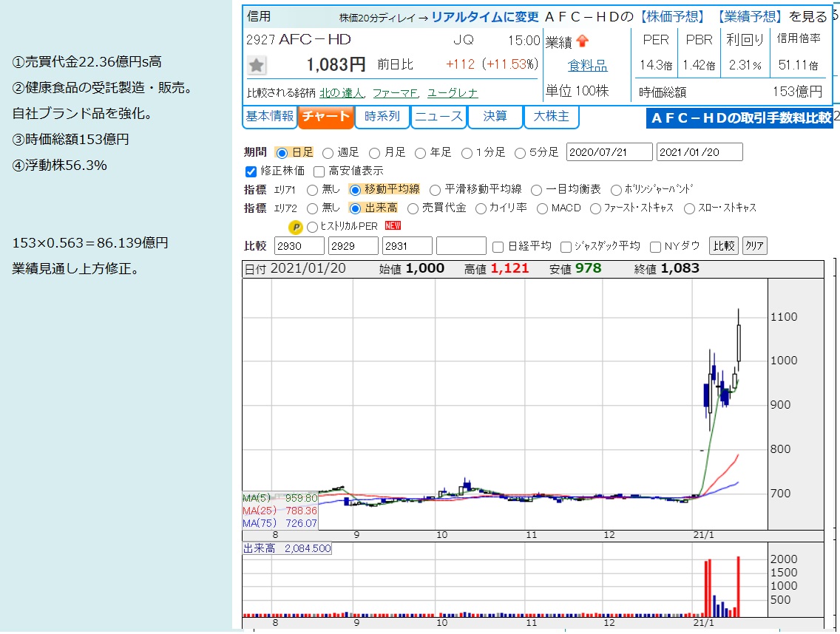
Task: Select カイリ率 indicator
Action: pyautogui.click(x=481, y=209)
